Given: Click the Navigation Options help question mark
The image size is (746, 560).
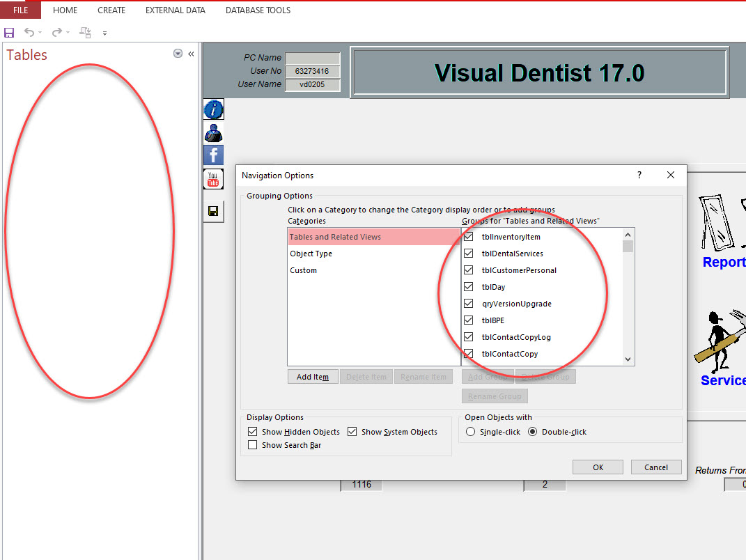Looking at the screenshot, I should point(639,175).
